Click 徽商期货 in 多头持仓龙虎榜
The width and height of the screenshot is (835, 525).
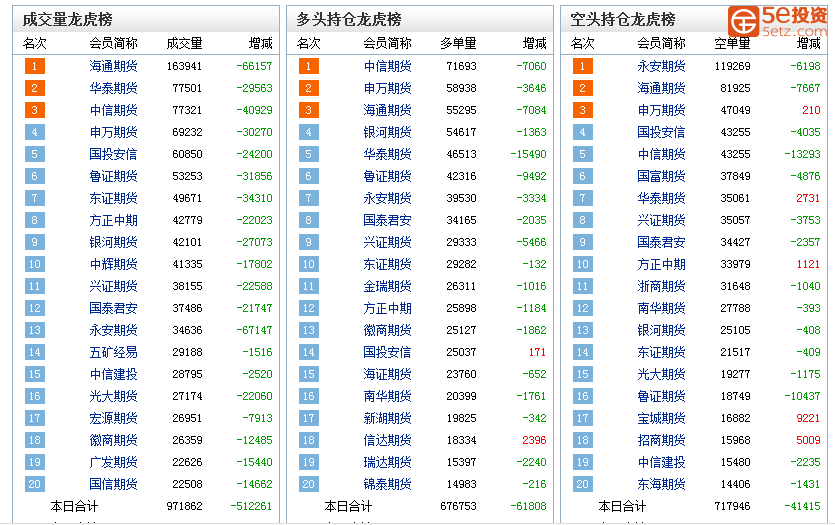pos(387,330)
